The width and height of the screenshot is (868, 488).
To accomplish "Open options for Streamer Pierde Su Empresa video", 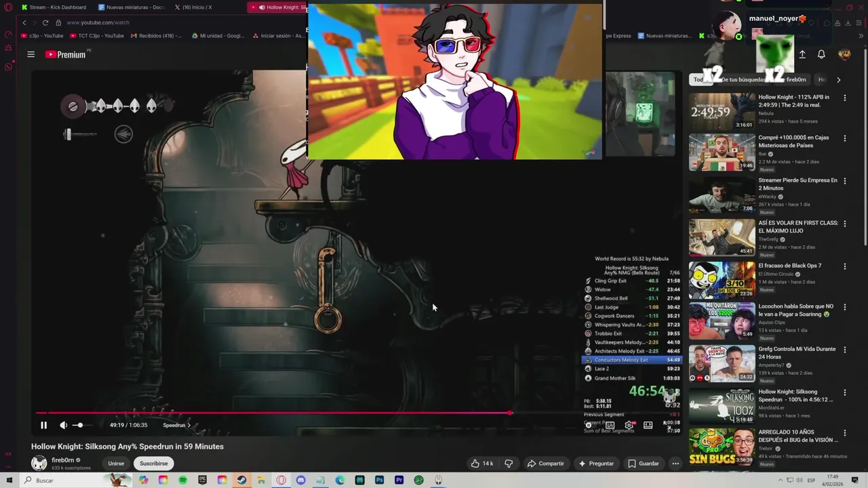I will point(844,181).
